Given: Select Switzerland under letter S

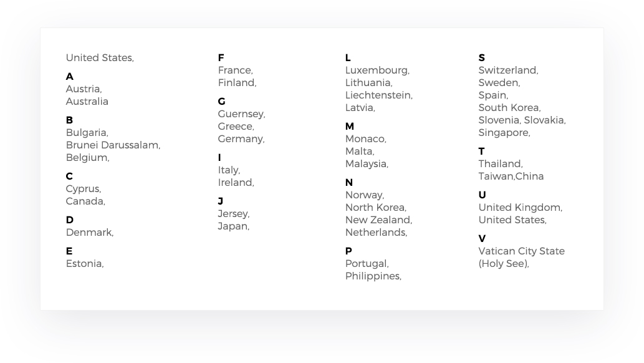Looking at the screenshot, I should pyautogui.click(x=507, y=70).
